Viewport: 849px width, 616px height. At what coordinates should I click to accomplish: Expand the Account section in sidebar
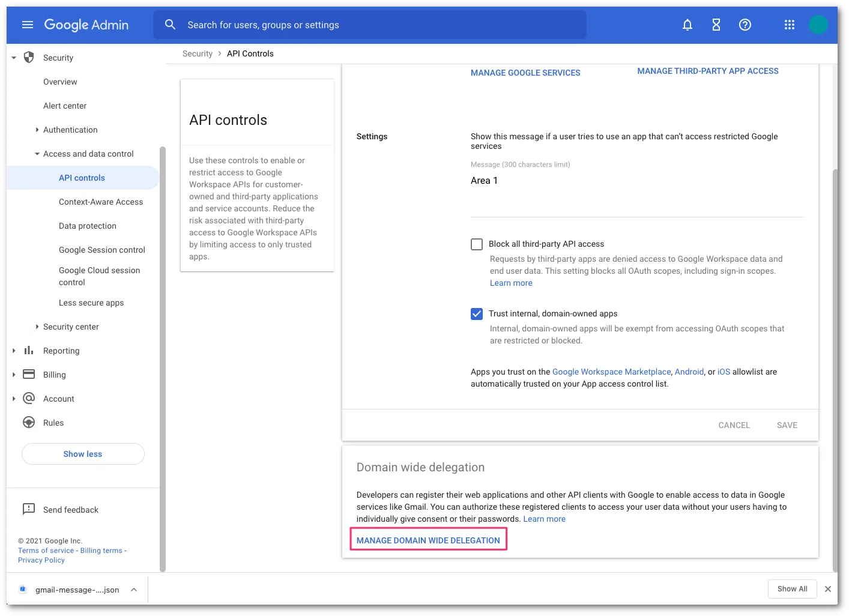click(x=13, y=398)
